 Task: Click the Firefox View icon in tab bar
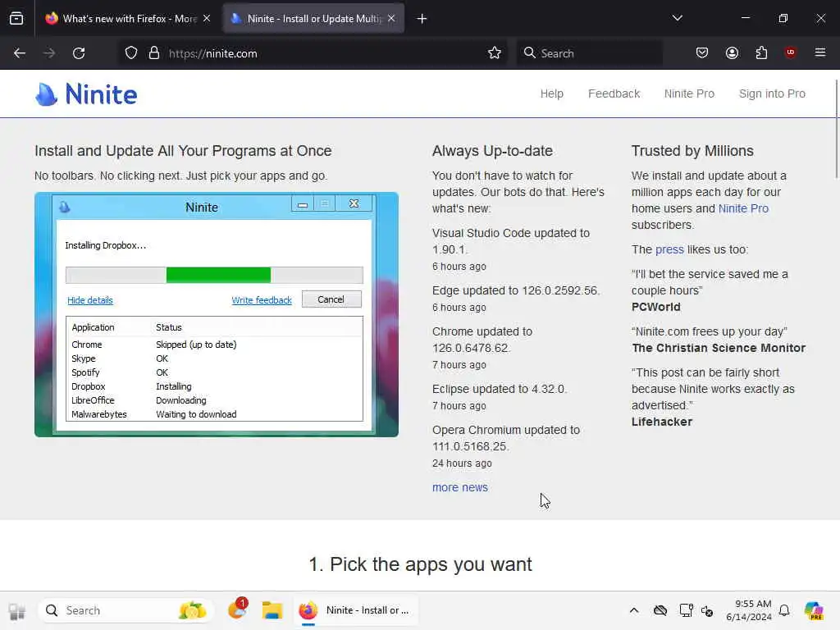pyautogui.click(x=16, y=18)
